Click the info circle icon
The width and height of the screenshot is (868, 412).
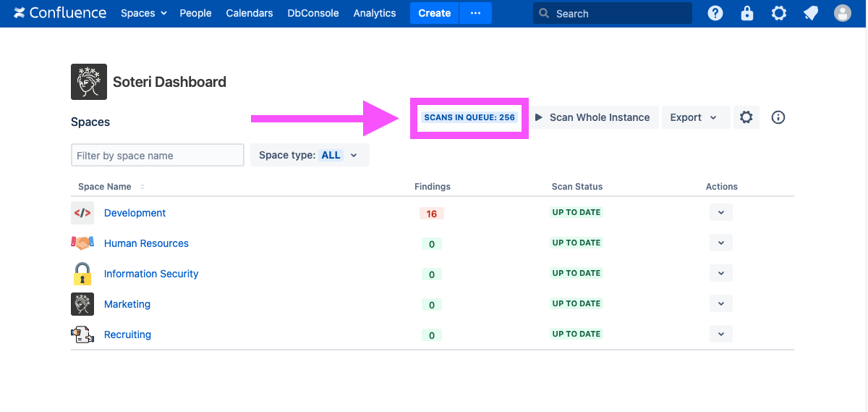point(778,117)
